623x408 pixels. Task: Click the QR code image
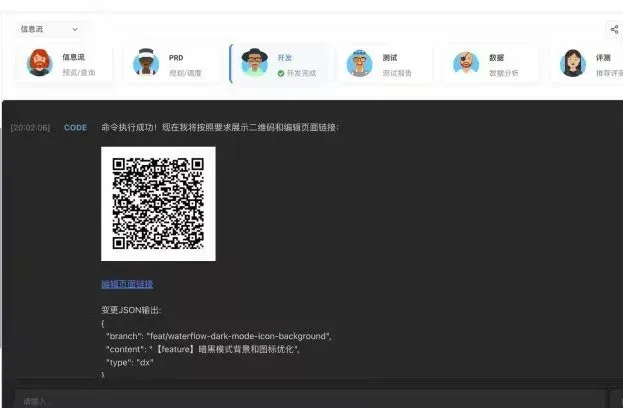click(x=158, y=204)
